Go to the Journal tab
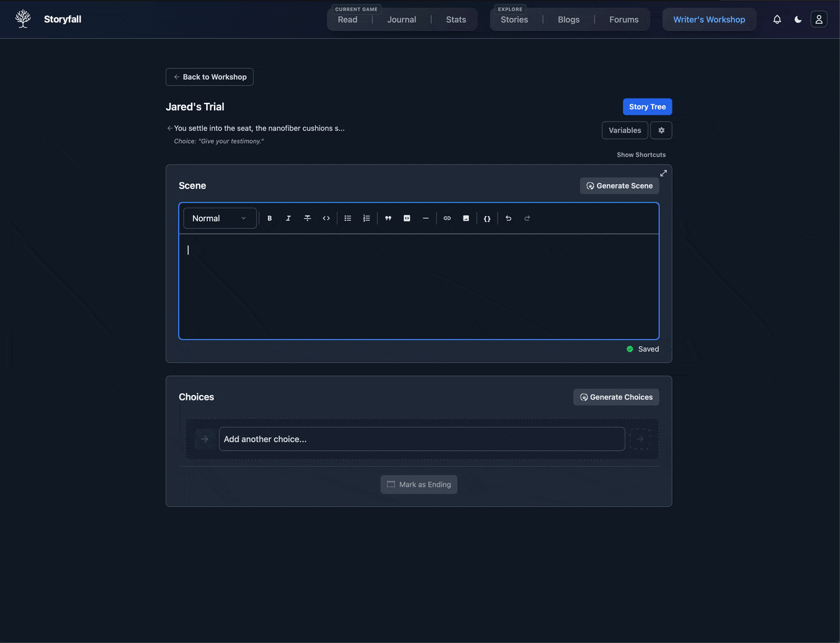Viewport: 840px width, 643px height. coord(401,20)
